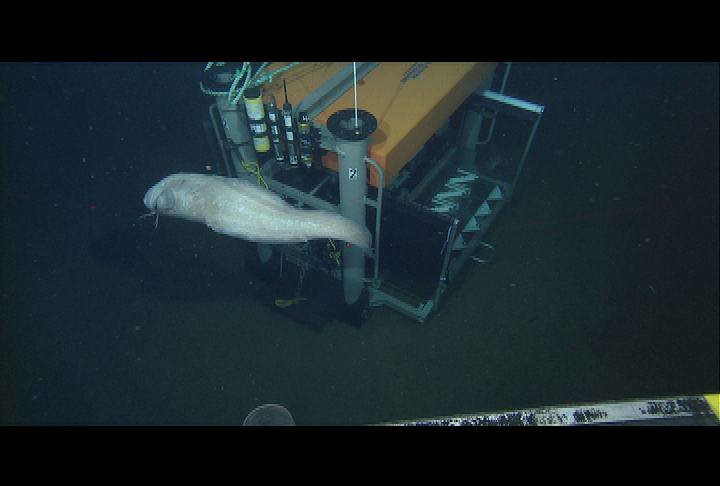Viewport: 720px width, 486px height.
Task: Click the coiled green and white rope
Action: coord(235,80)
